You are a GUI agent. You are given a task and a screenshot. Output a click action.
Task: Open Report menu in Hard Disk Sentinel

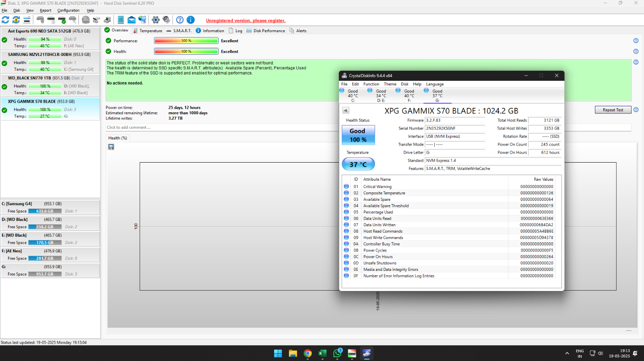click(45, 10)
